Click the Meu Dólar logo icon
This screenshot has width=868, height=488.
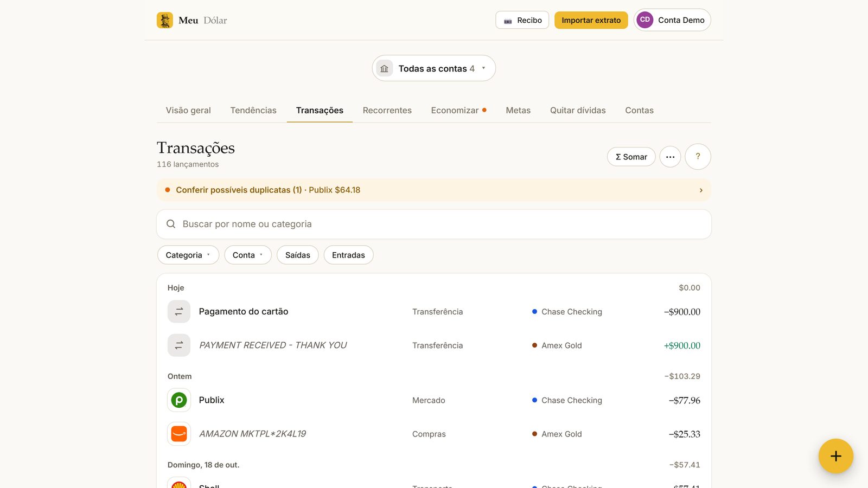coord(165,20)
